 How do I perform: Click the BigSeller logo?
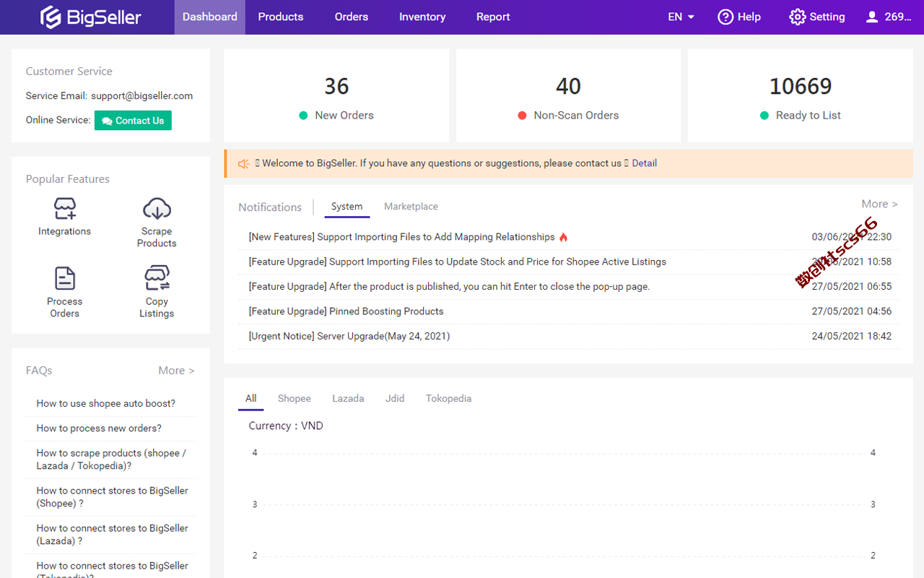[91, 17]
